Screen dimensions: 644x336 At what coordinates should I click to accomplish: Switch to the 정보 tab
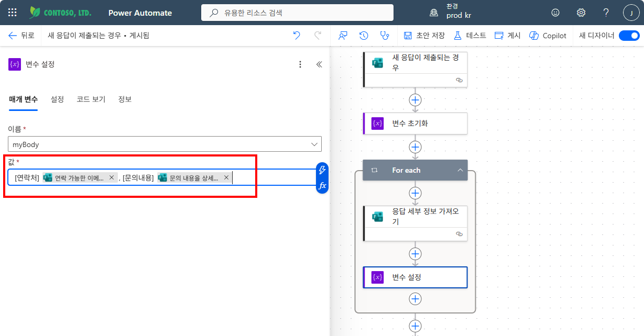click(x=125, y=99)
